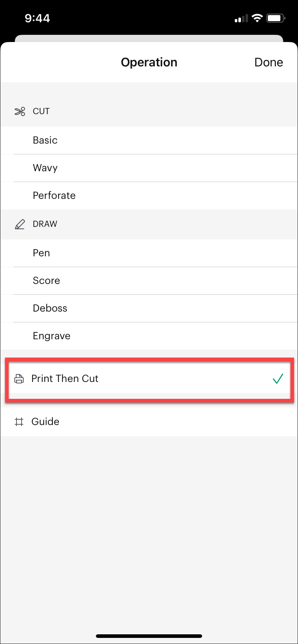Choose the Score operation
298x644 pixels.
point(46,281)
